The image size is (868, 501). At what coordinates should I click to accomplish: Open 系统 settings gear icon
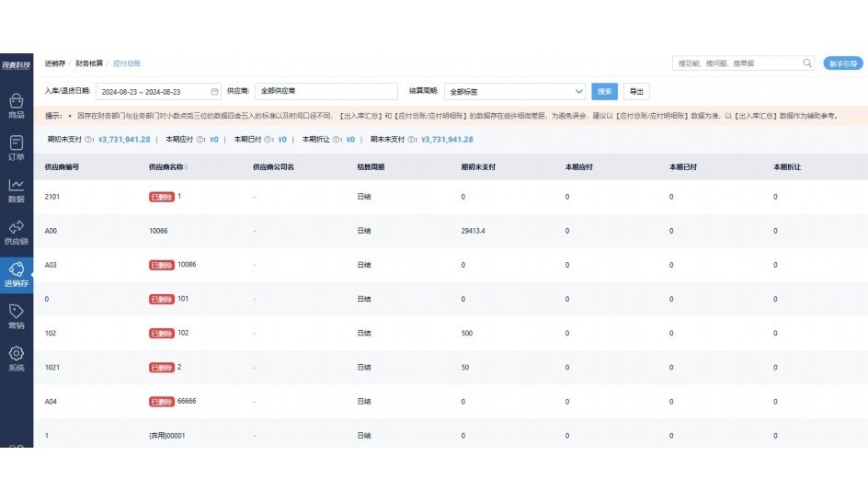(17, 354)
